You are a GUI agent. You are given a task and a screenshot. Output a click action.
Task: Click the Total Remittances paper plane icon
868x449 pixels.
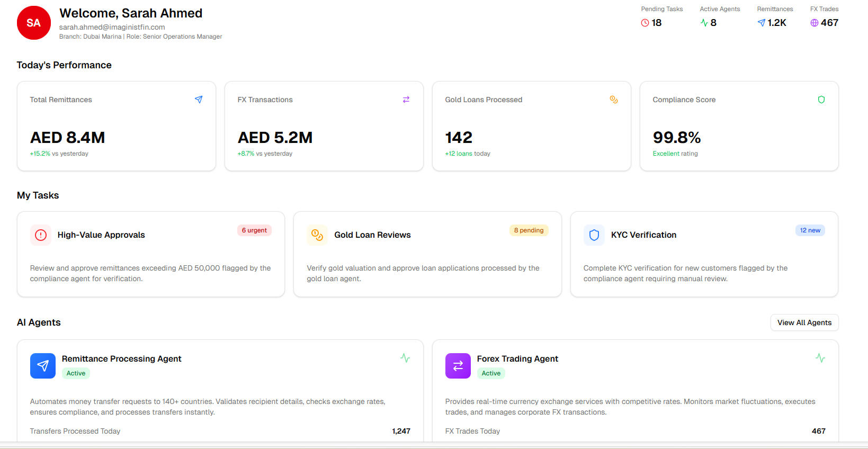tap(199, 100)
